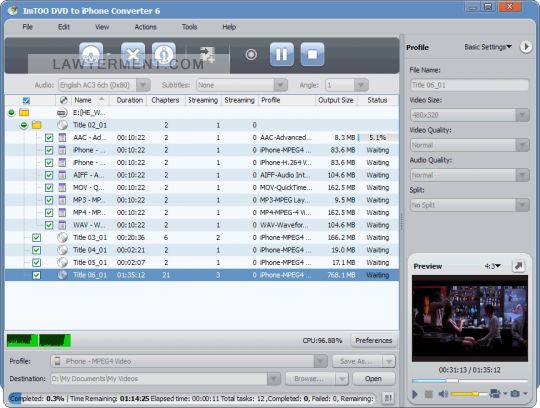Sort by the Duration column header

[x=129, y=100]
